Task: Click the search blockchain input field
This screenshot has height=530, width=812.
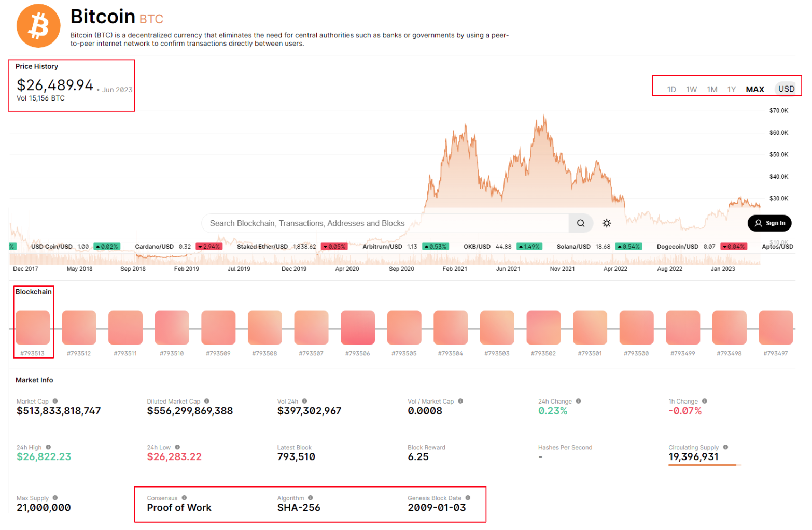Action: 385,223
